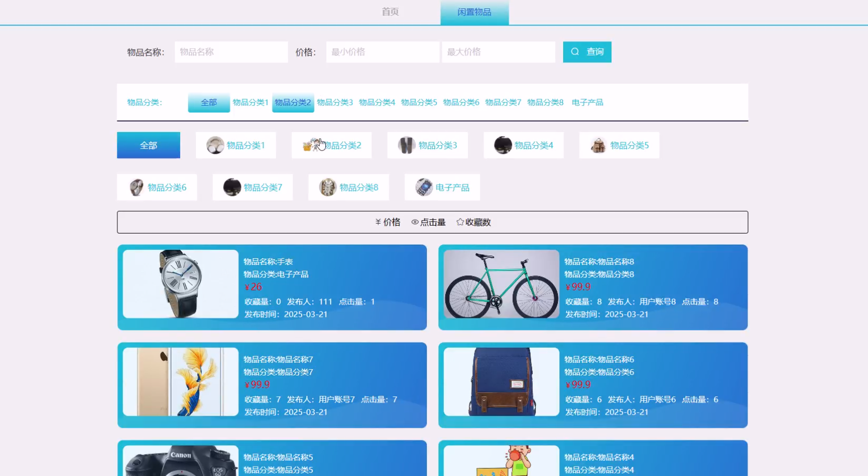
Task: Click the blue 全部 category button
Action: click(148, 145)
